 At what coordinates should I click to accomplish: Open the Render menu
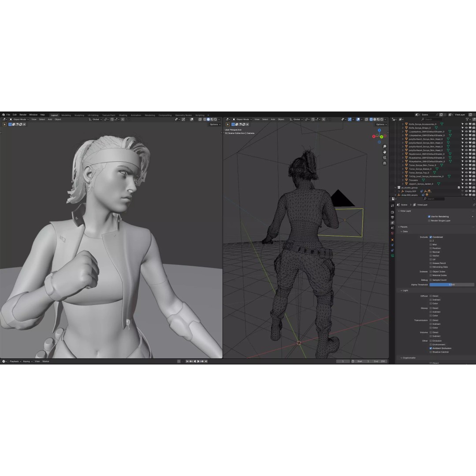[x=23, y=115]
